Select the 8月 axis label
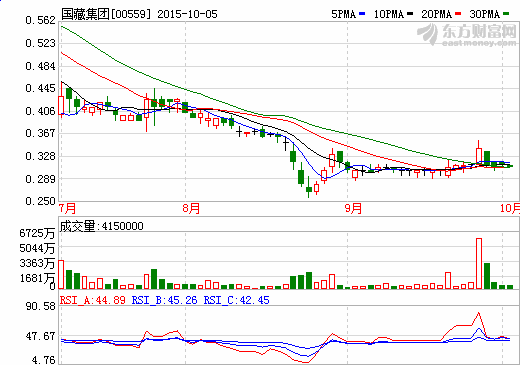The width and height of the screenshot is (520, 365). (191, 208)
